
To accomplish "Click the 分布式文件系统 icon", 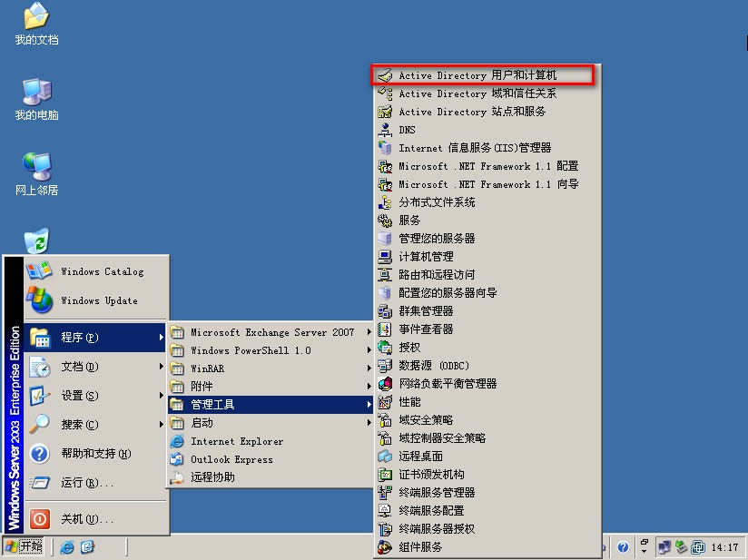I will 385,202.
